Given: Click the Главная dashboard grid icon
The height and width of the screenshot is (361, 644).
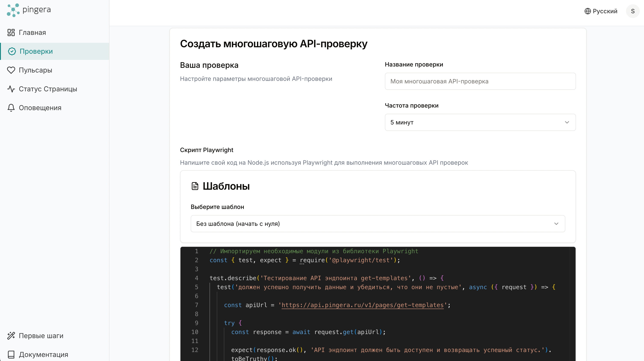Looking at the screenshot, I should [x=11, y=32].
